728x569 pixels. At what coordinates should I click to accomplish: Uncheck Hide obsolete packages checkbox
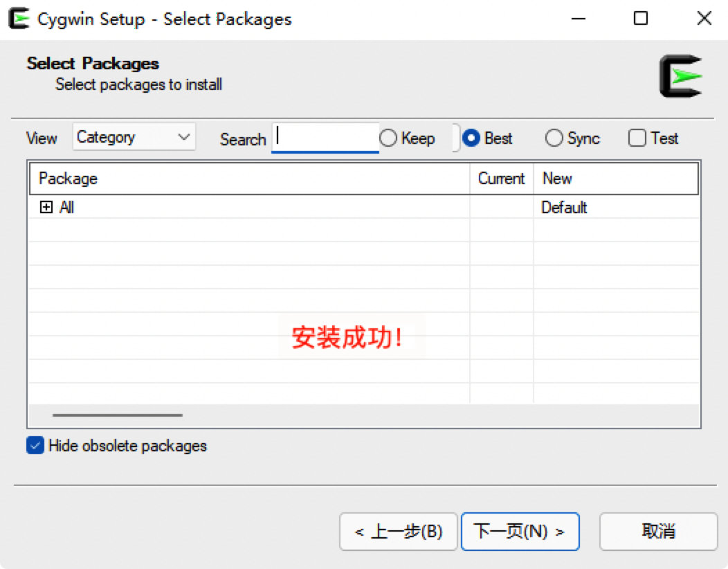[x=35, y=445]
